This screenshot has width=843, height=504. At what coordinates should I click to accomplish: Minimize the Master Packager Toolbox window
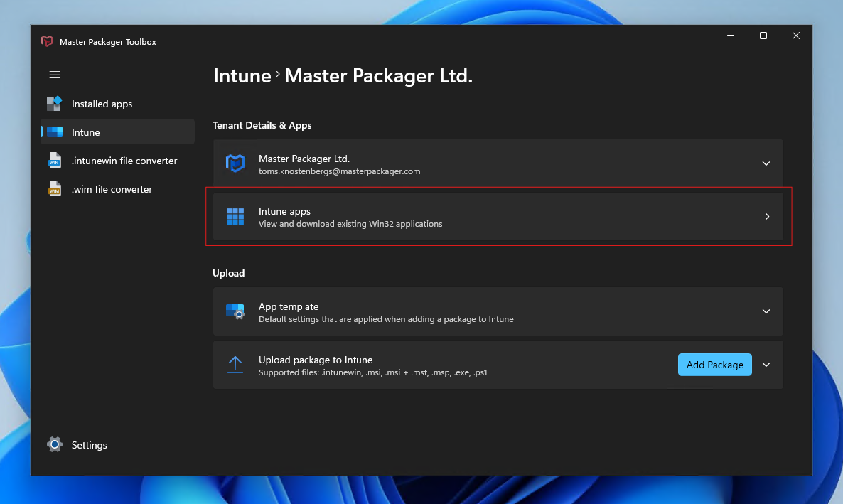pos(731,36)
